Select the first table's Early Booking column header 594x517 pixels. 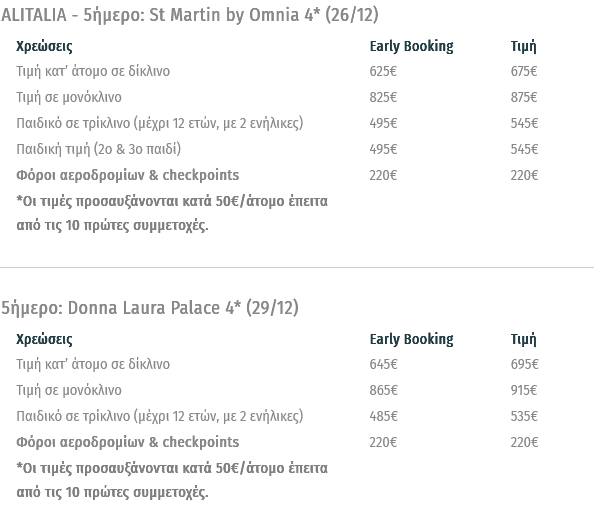[x=411, y=46]
